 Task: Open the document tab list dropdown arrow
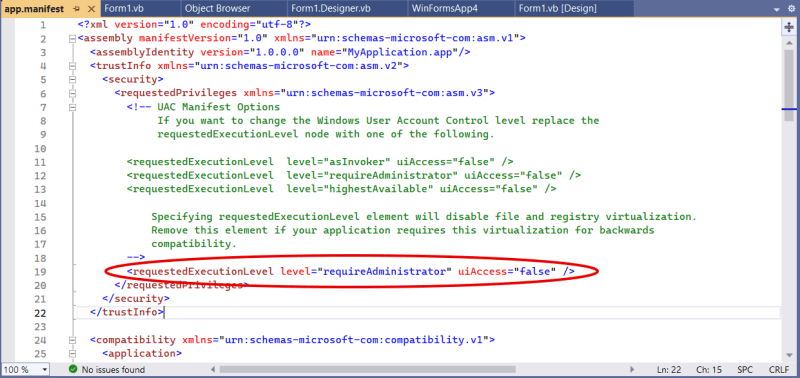(777, 9)
